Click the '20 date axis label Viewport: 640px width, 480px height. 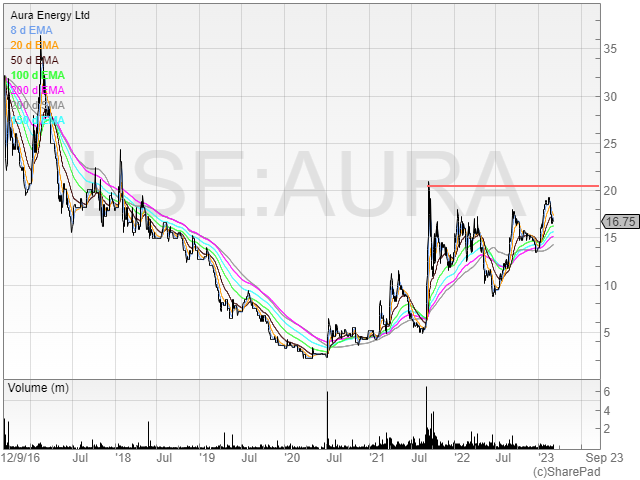292,458
